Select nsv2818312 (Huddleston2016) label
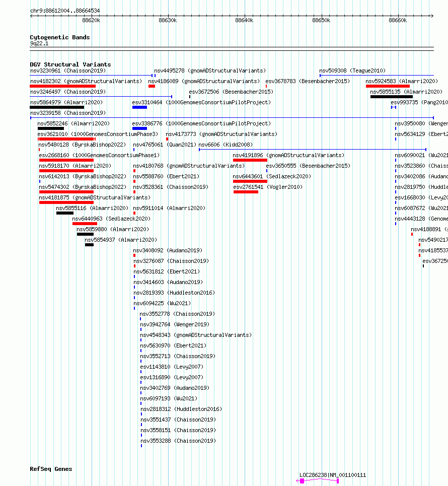The image size is (448, 486). coord(181,409)
